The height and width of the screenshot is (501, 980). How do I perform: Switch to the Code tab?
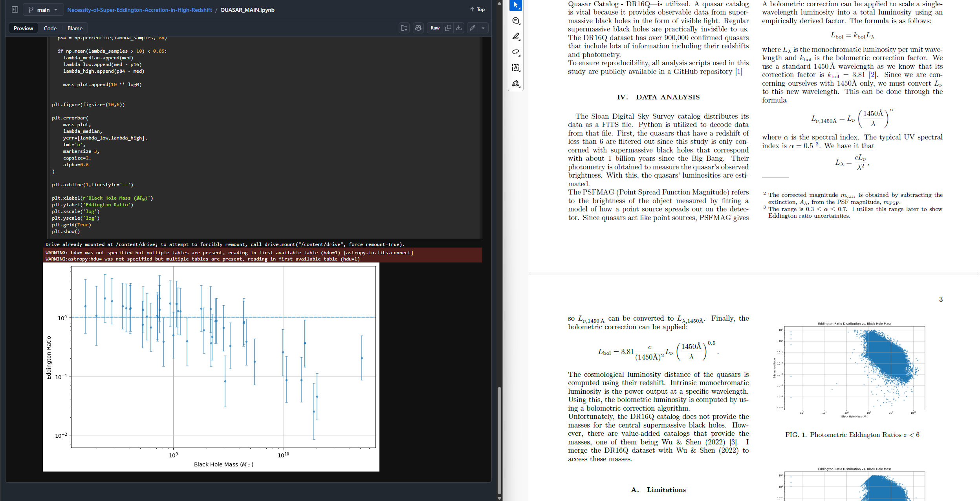point(50,28)
